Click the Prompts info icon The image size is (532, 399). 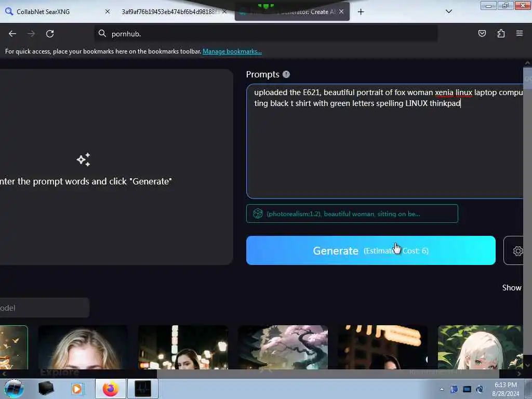click(286, 74)
